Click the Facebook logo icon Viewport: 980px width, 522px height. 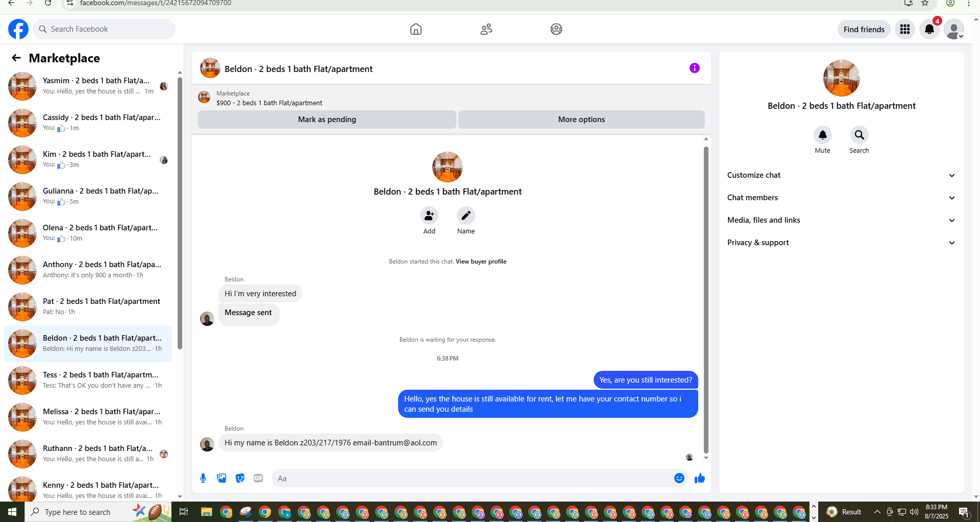point(18,29)
